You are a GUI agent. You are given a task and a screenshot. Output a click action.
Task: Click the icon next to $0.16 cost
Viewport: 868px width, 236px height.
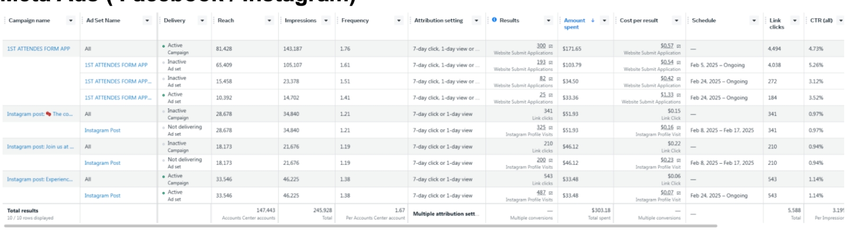tap(678, 128)
